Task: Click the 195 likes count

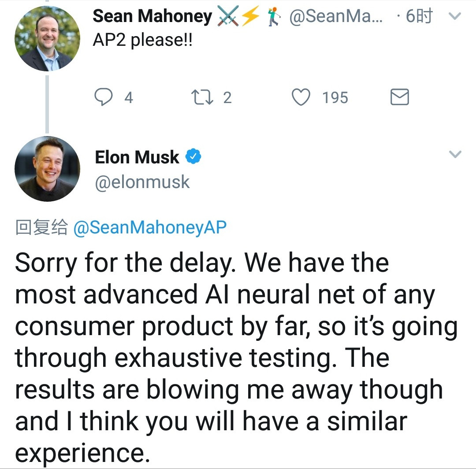Action: (335, 97)
